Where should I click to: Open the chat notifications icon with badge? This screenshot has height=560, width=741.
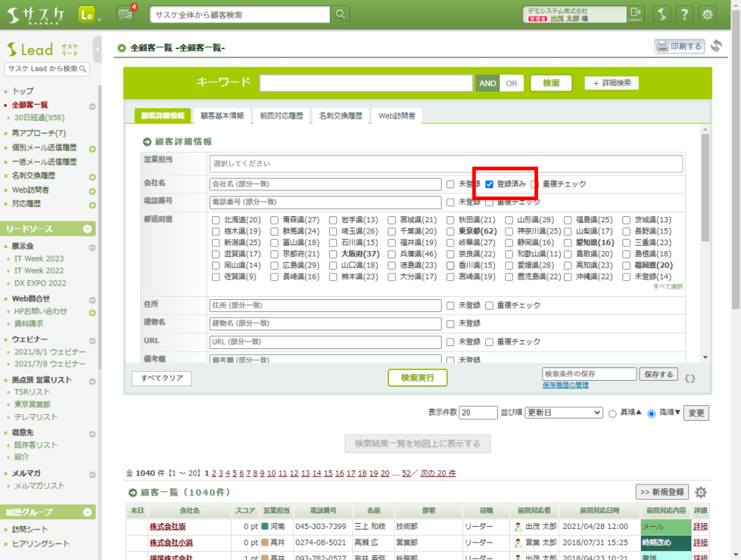tap(125, 14)
